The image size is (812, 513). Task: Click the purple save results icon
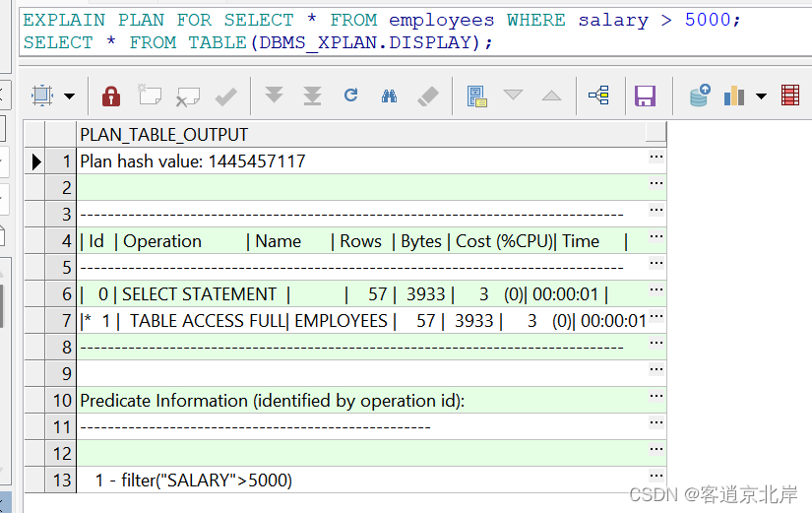[645, 96]
